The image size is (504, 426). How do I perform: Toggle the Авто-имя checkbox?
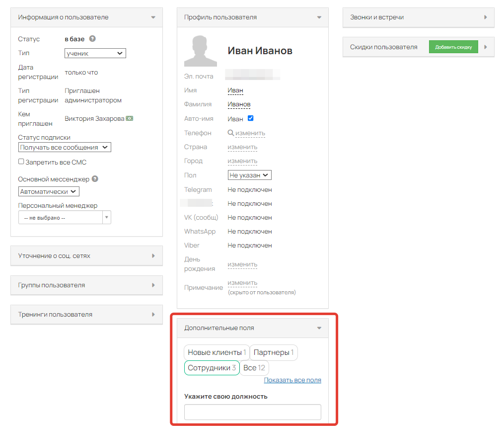tap(250, 118)
